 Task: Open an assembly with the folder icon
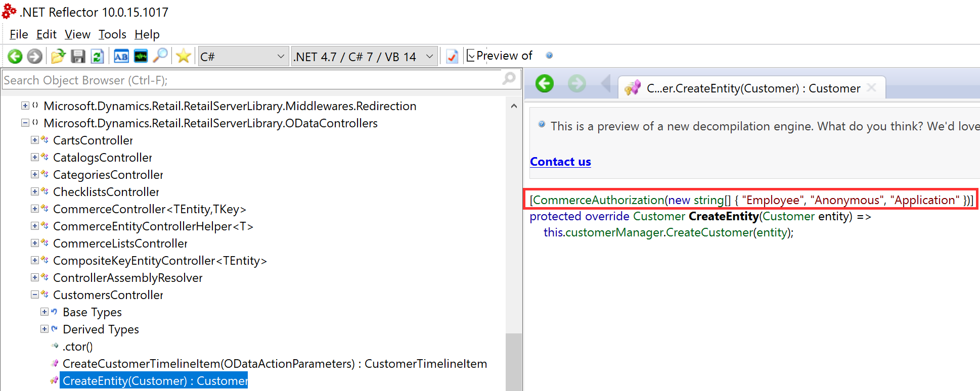(58, 56)
